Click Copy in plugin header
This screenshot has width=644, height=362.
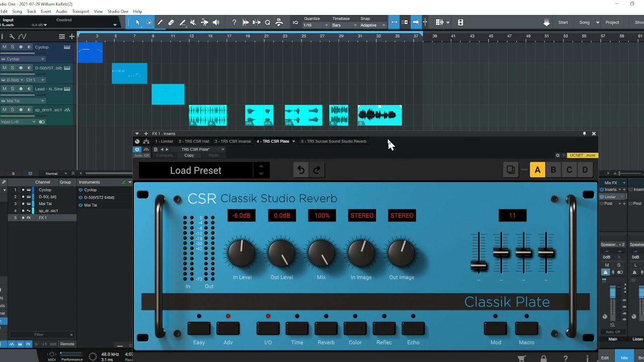tap(189, 155)
